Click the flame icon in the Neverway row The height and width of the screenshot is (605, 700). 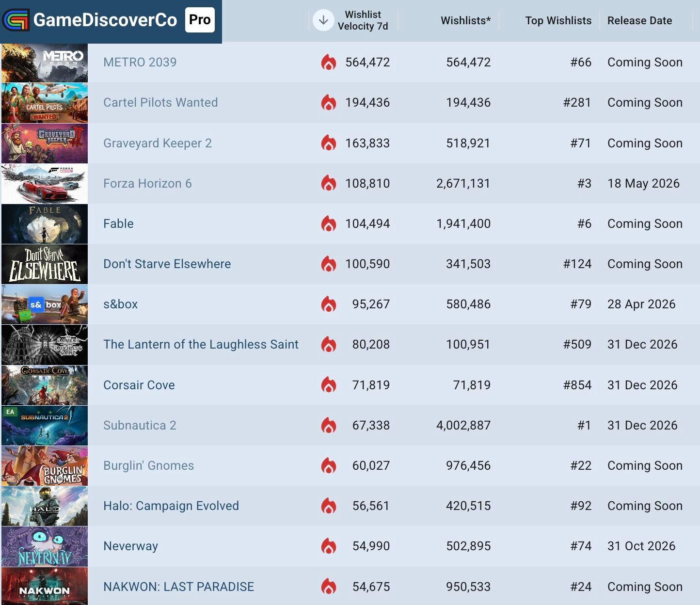(x=329, y=546)
